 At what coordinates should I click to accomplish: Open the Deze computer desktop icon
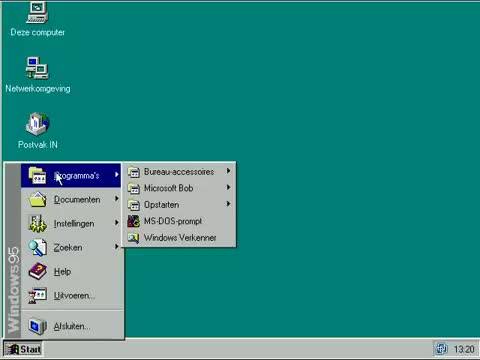[37, 13]
